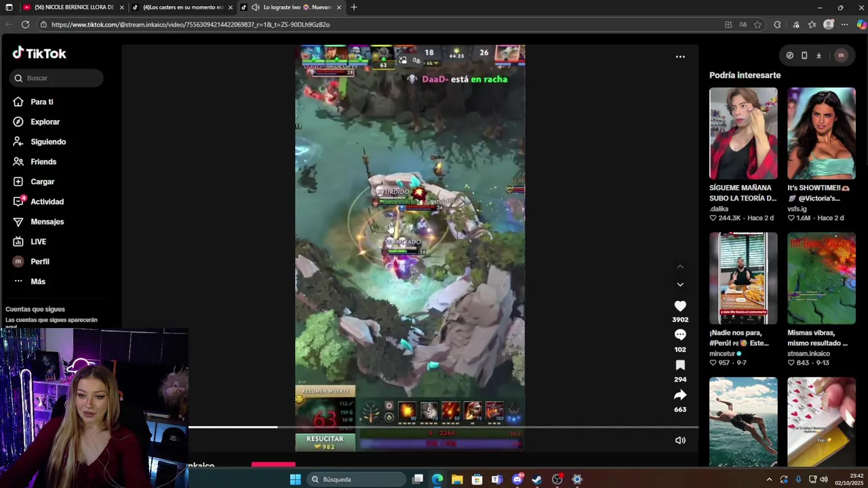Viewport: 868px width, 488px height.
Task: Open the Siguiendo feed
Action: 39,142
